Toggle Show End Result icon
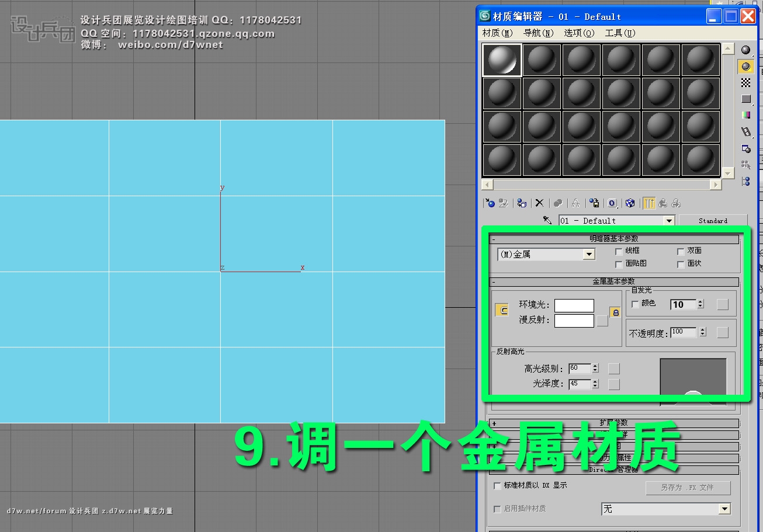The image size is (763, 532). coord(649,203)
